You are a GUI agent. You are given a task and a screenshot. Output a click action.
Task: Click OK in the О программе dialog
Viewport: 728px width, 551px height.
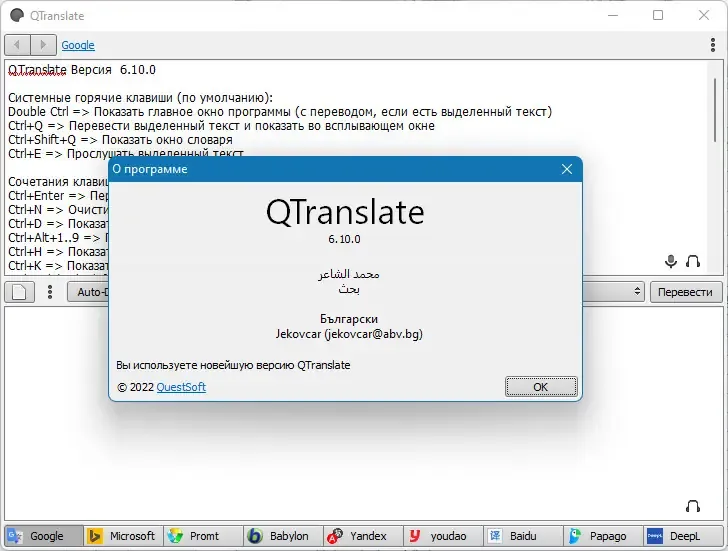541,387
